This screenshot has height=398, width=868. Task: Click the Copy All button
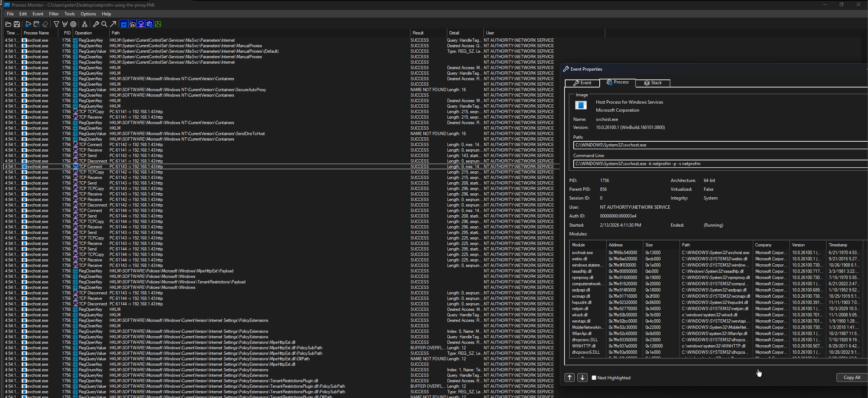pyautogui.click(x=852, y=377)
